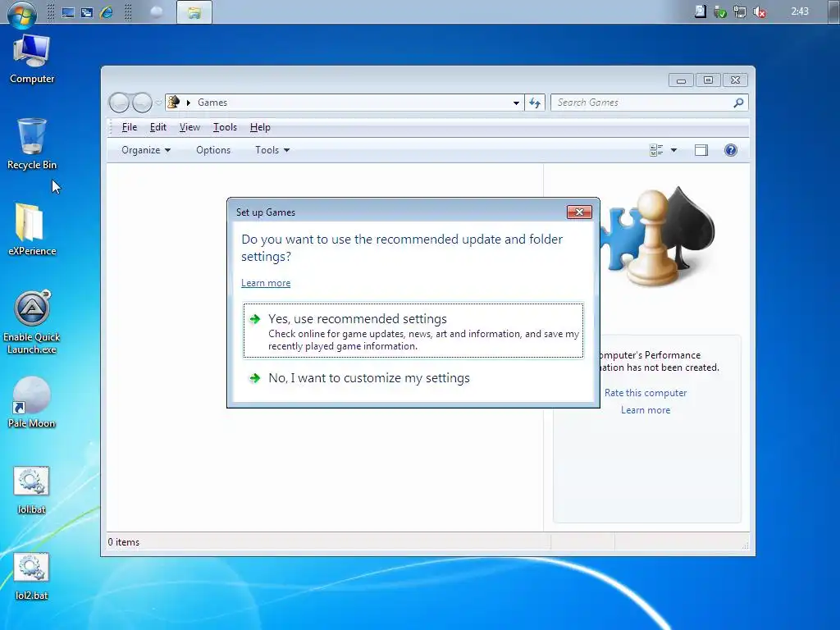Choose No, I want to customize my settings
This screenshot has width=840, height=630.
point(413,378)
